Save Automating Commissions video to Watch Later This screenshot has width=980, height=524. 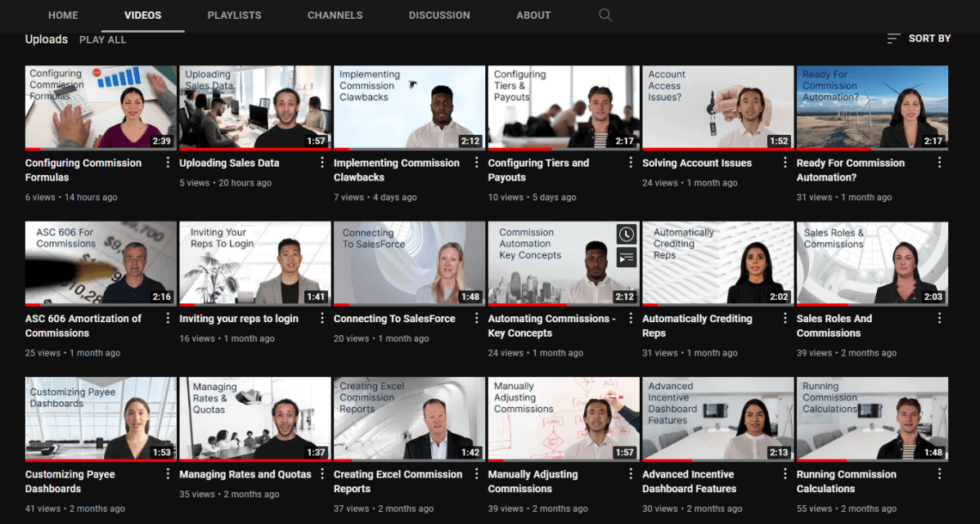(627, 235)
